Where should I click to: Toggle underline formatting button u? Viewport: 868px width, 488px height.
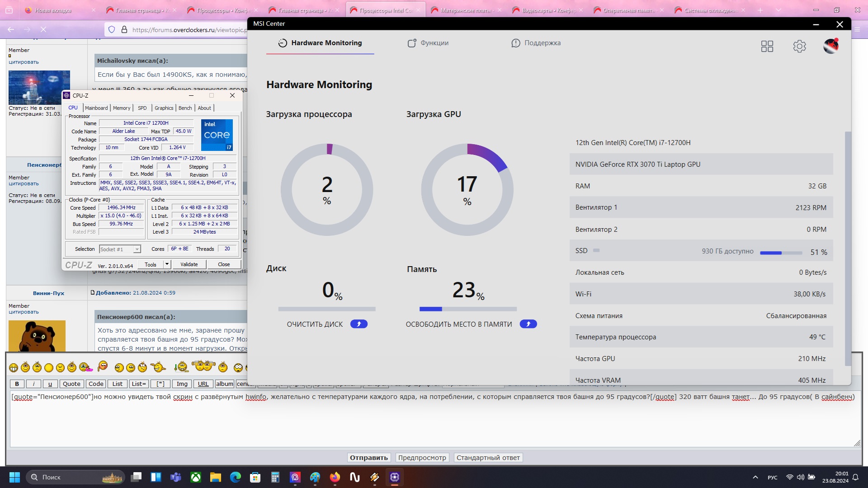50,384
